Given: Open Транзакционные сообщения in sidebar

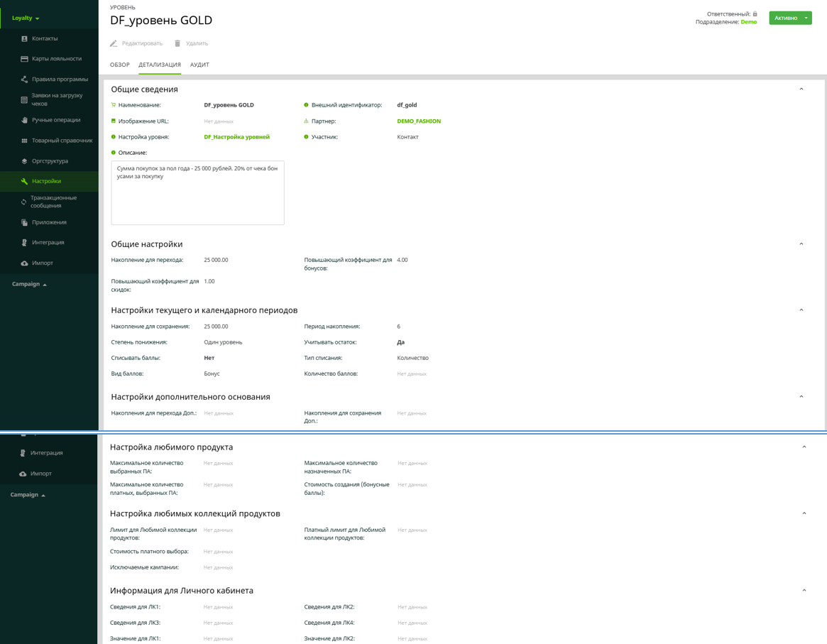Looking at the screenshot, I should (x=53, y=202).
